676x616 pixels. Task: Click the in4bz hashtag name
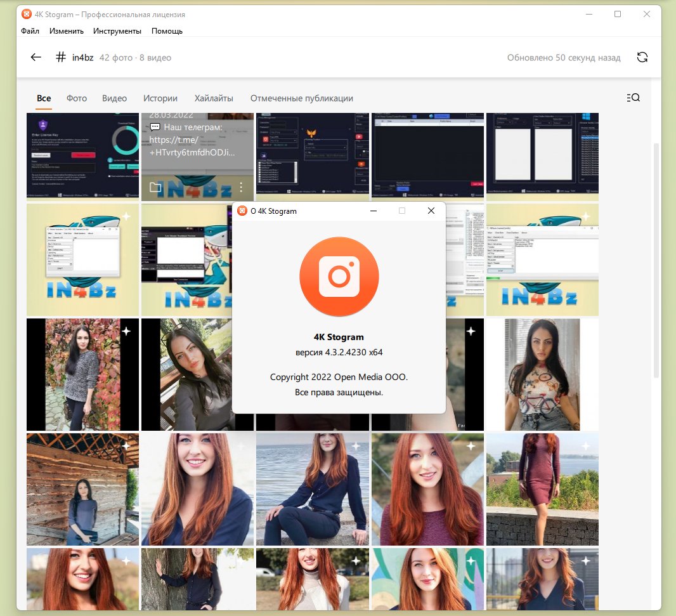(x=83, y=58)
